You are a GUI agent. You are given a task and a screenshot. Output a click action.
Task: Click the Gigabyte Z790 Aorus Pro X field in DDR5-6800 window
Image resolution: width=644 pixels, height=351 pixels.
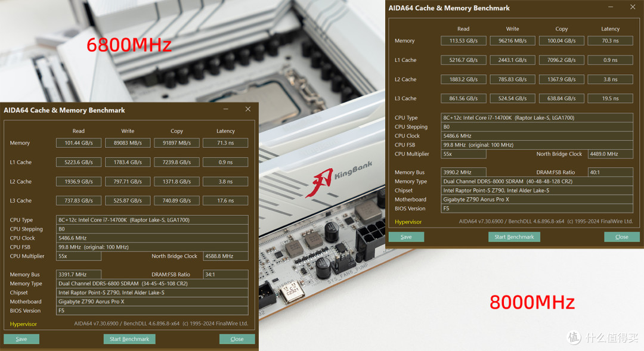[152, 302]
